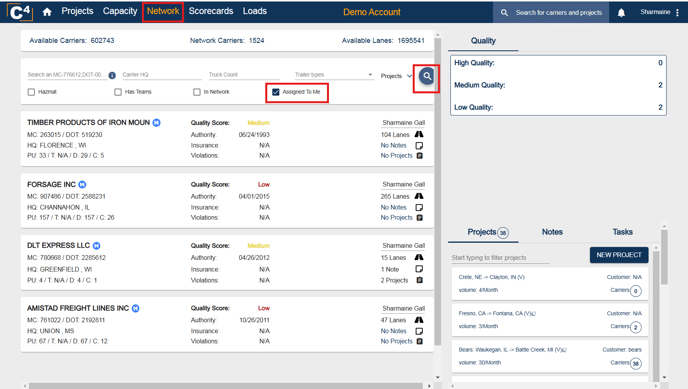Switch to the Notes tab
688x389 pixels.
click(552, 232)
